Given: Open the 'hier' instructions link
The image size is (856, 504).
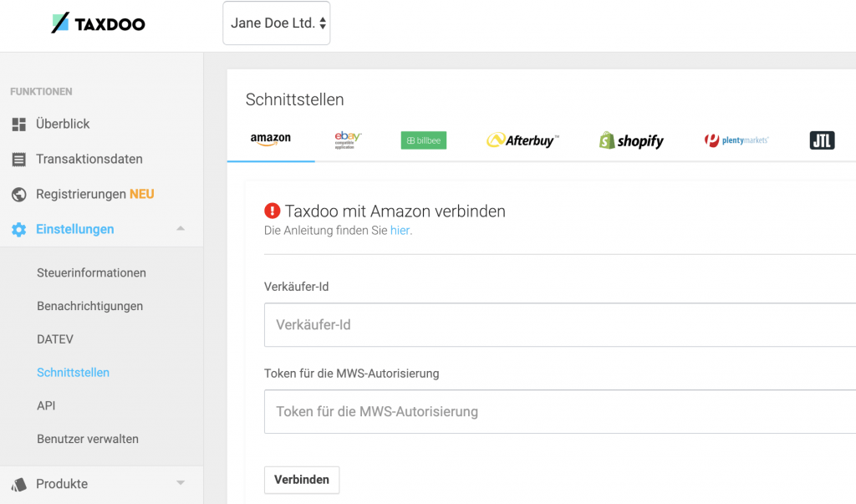Looking at the screenshot, I should (x=400, y=231).
